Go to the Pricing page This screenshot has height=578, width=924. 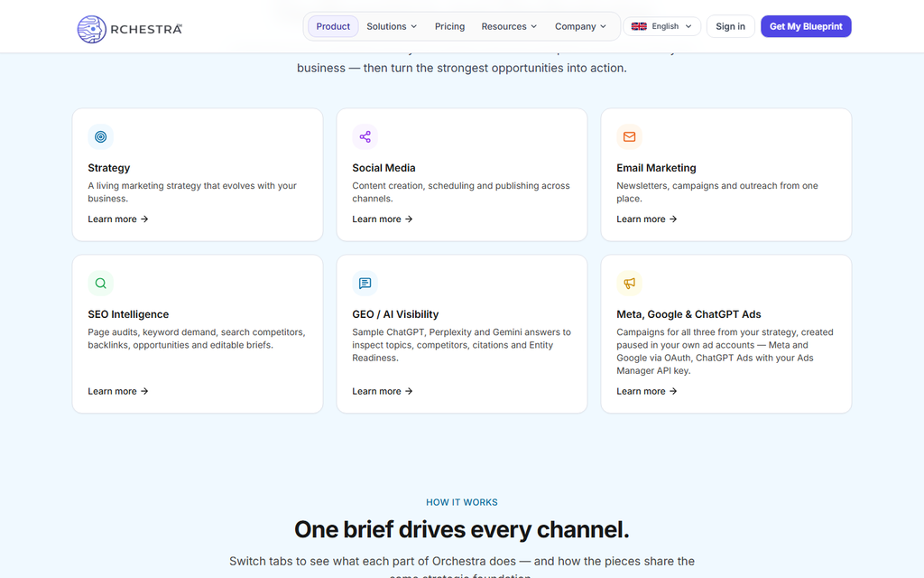[449, 26]
